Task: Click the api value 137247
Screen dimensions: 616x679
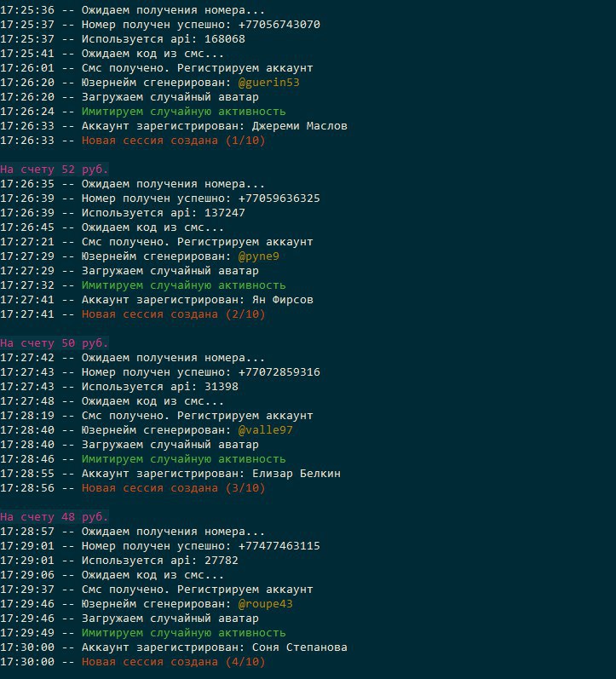Action: click(x=225, y=213)
